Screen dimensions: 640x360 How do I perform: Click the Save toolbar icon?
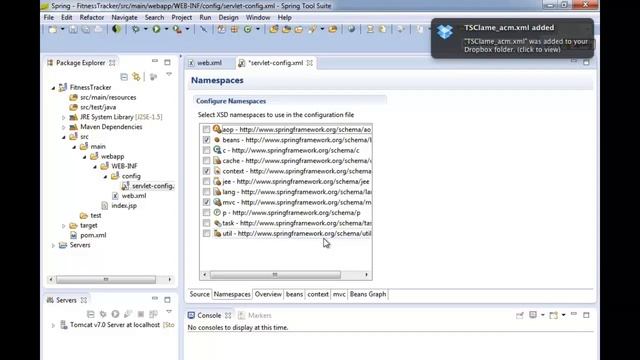[x=73, y=29]
